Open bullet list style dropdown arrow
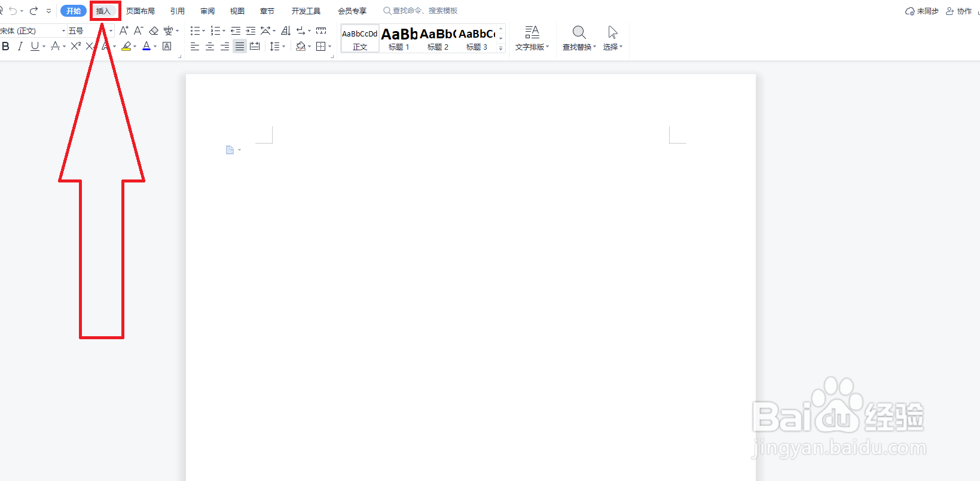The width and height of the screenshot is (980, 481). [x=203, y=31]
